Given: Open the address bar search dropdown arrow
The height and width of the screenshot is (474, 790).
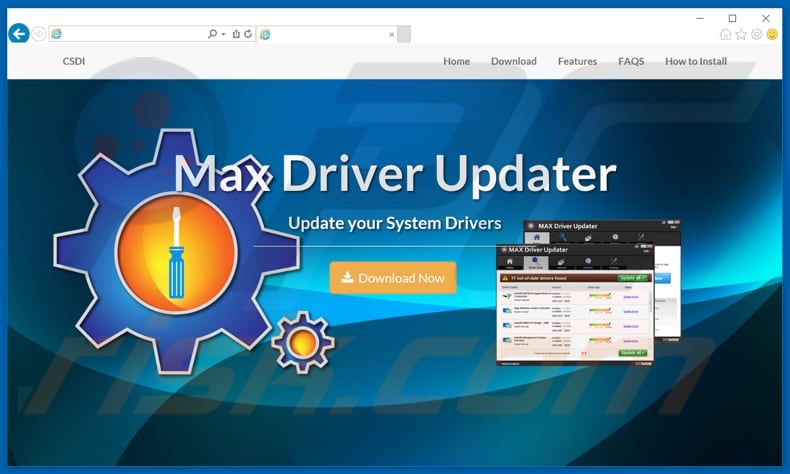Looking at the screenshot, I should point(224,34).
